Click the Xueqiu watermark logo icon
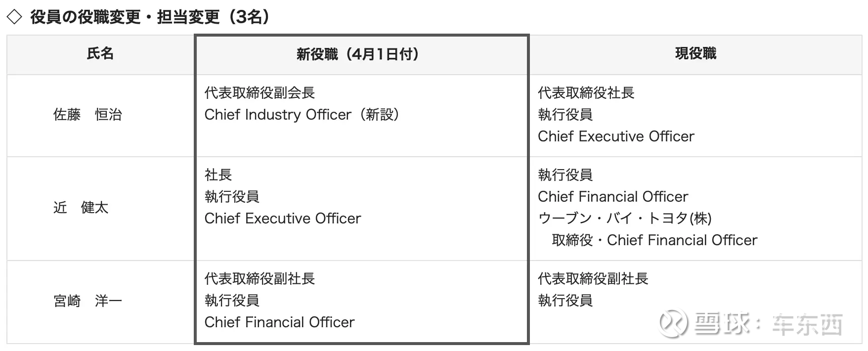Image resolution: width=868 pixels, height=351 pixels. pyautogui.click(x=673, y=324)
